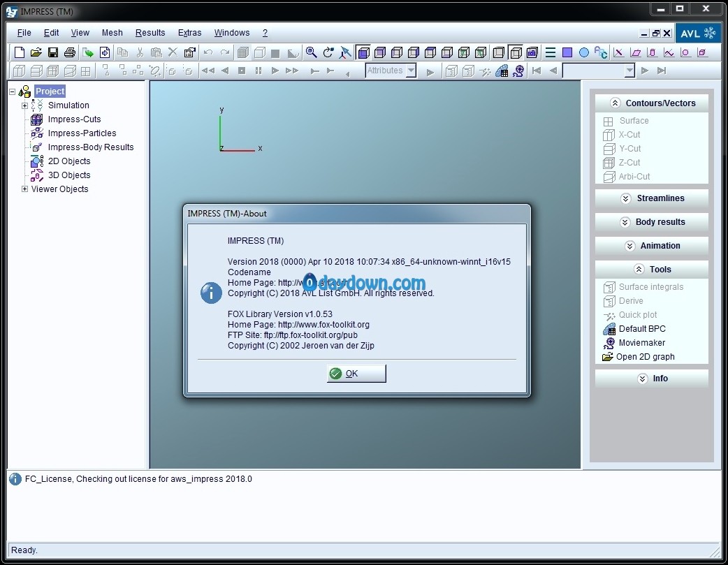Click the play forward animation button
728x565 pixels.
275,71
